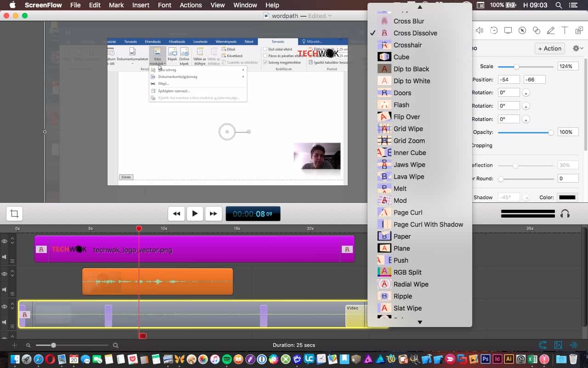Image resolution: width=588 pixels, height=368 pixels.
Task: Click the Scale slider
Action: tap(526, 67)
